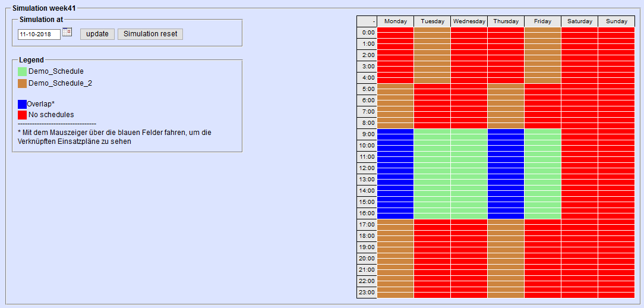Click the Wednesday column header

[469, 21]
